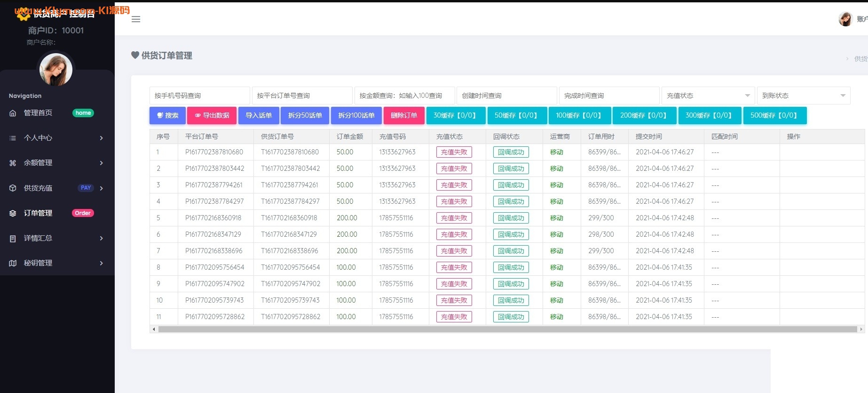The image size is (868, 393).
Task: Expand the 个人中心 submenu chevron
Action: pos(101,138)
